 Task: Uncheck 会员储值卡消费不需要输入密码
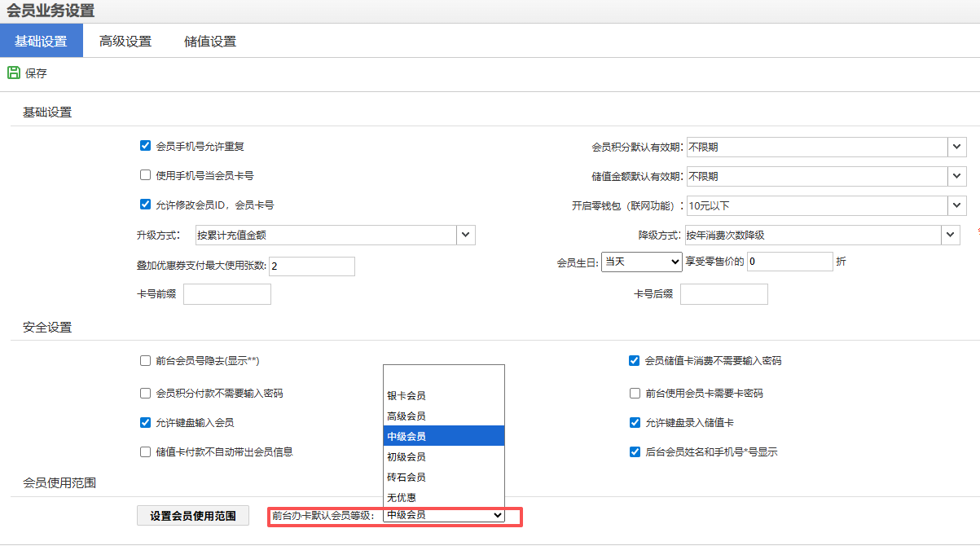635,360
